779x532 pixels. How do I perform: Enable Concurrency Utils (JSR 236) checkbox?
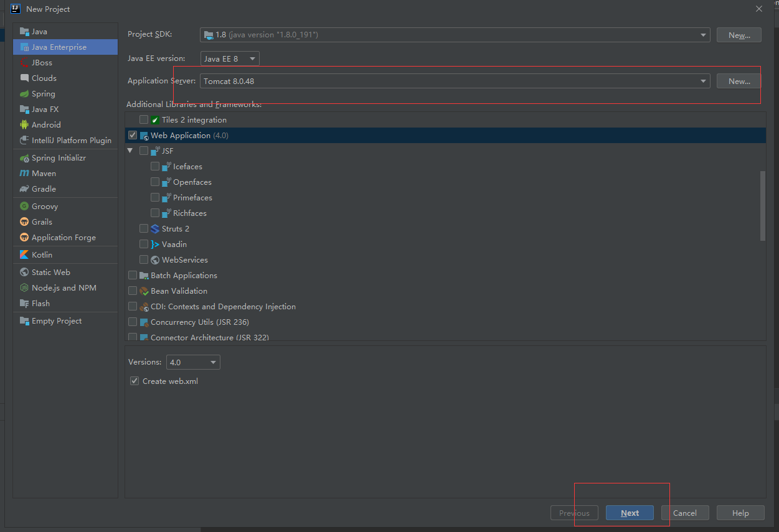[133, 322]
